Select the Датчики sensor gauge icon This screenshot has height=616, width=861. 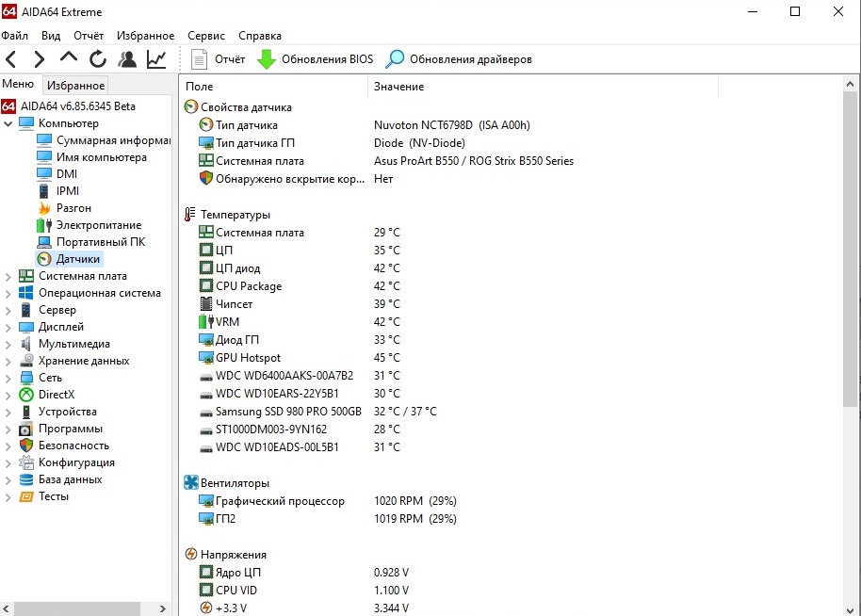(x=44, y=259)
